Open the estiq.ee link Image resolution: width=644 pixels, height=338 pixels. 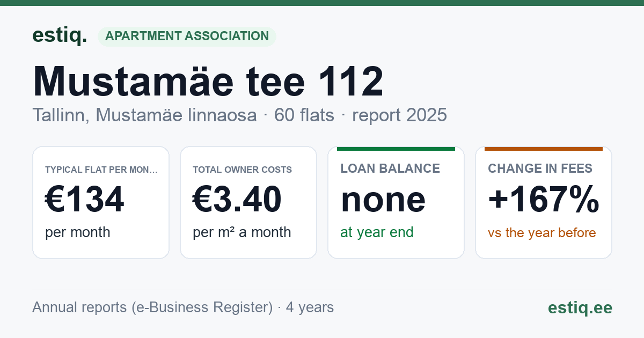pos(580,308)
